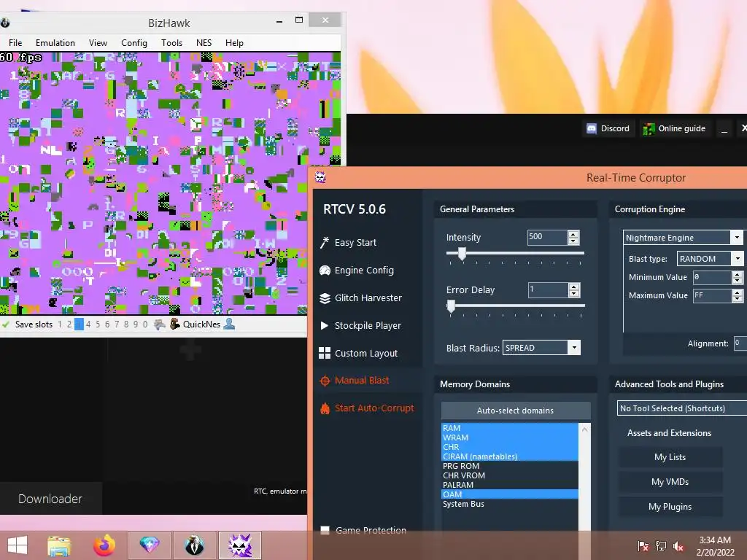The height and width of the screenshot is (560, 747).
Task: Click the suited man taskbar icon
Action: (194, 545)
